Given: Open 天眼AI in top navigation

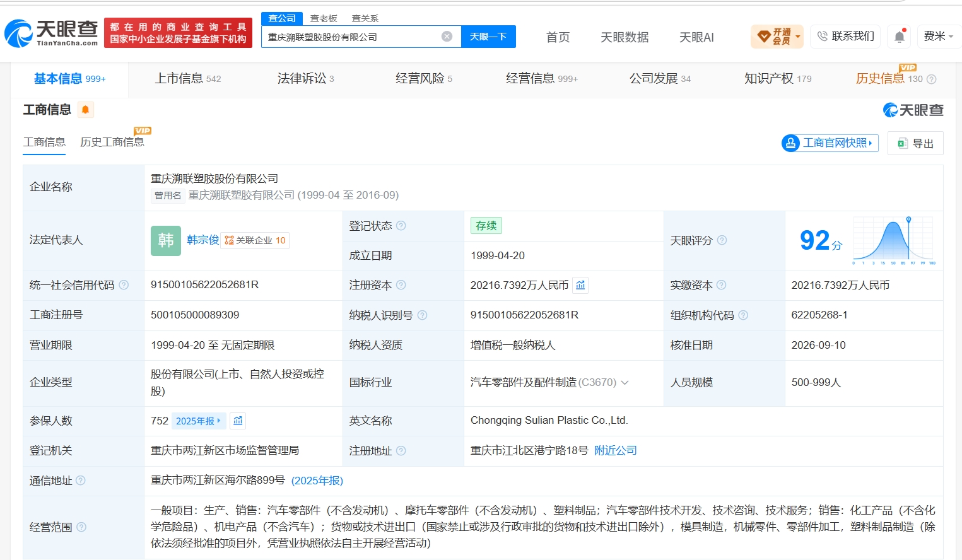Looking at the screenshot, I should pyautogui.click(x=696, y=37).
